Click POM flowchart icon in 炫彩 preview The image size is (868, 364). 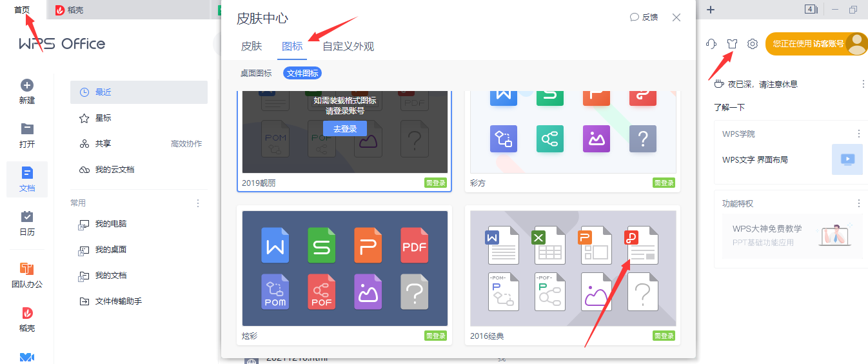coord(275,292)
